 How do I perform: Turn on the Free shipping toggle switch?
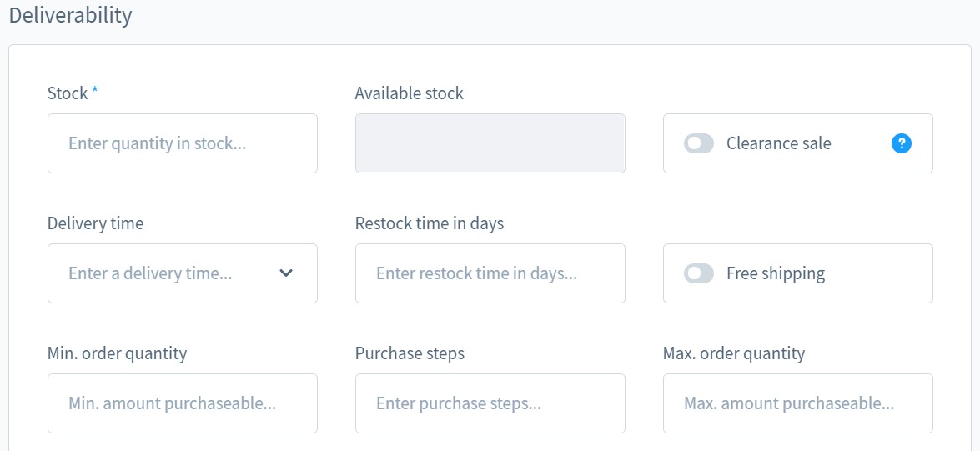tap(699, 273)
